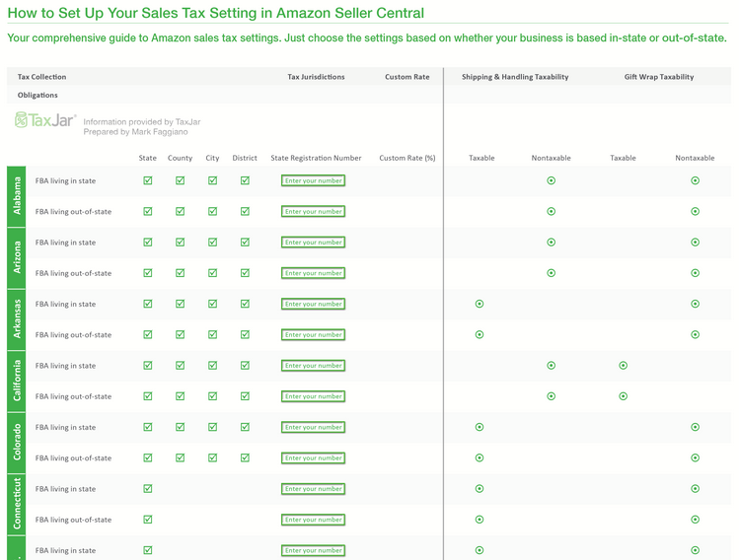Click registration number field for Alabama out-of-state
Viewport: 739px width, 560px height.
[314, 211]
